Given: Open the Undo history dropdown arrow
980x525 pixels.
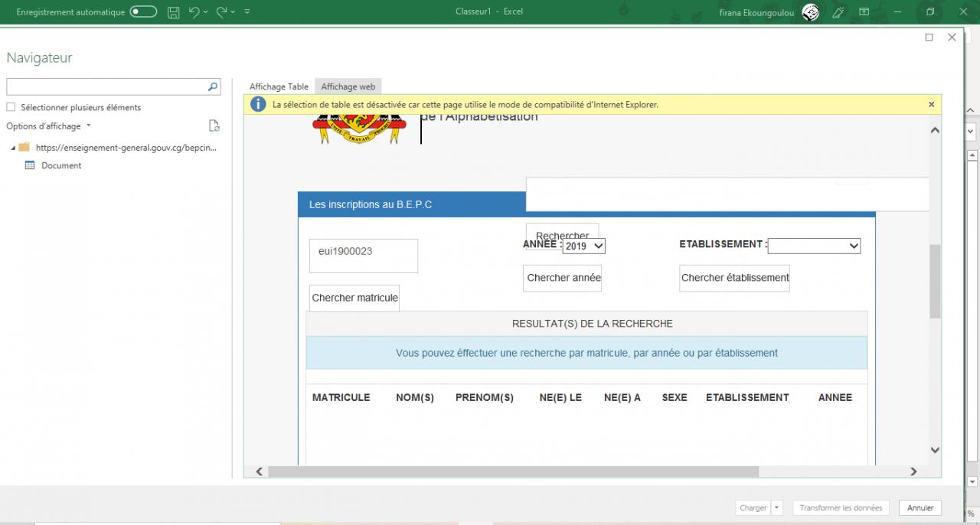Looking at the screenshot, I should 206,11.
